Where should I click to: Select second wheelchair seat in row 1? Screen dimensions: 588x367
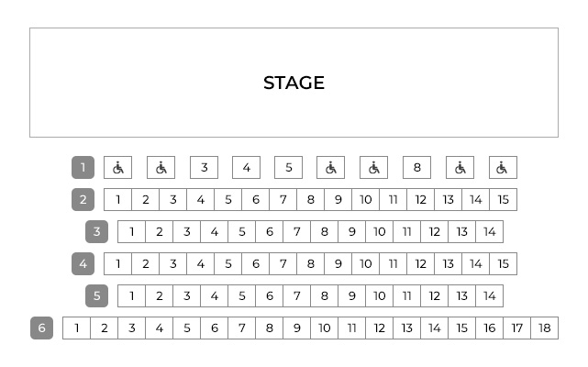pos(161,167)
